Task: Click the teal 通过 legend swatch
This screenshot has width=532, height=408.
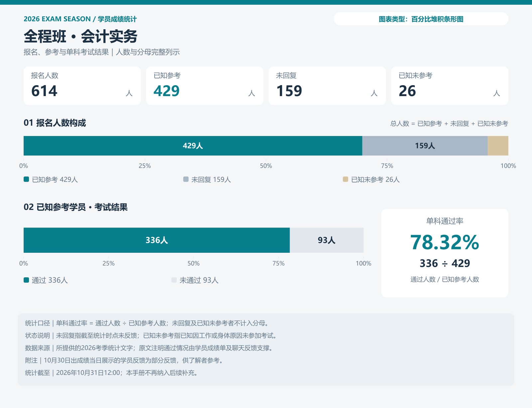Action: 26,280
